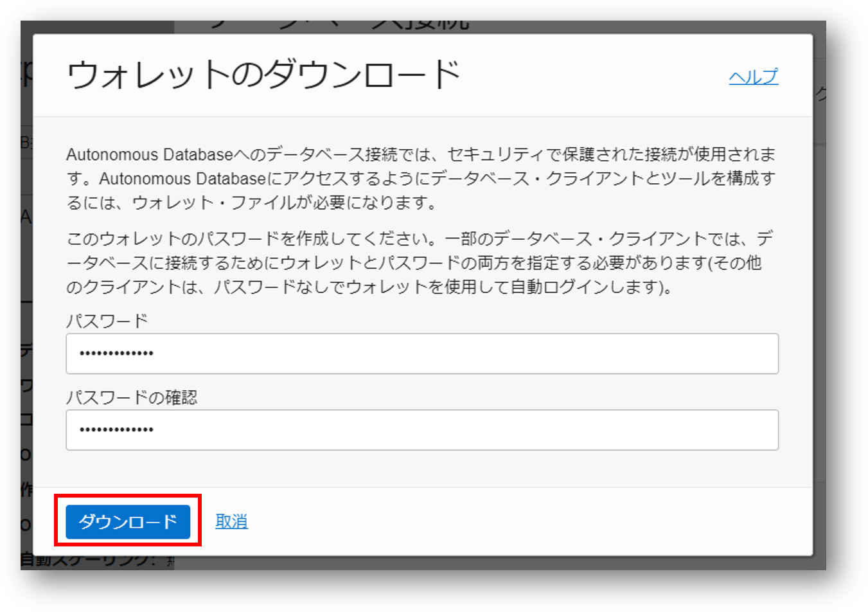This screenshot has height=612, width=868.
Task: Open the ヘルプ link
Action: (x=753, y=76)
